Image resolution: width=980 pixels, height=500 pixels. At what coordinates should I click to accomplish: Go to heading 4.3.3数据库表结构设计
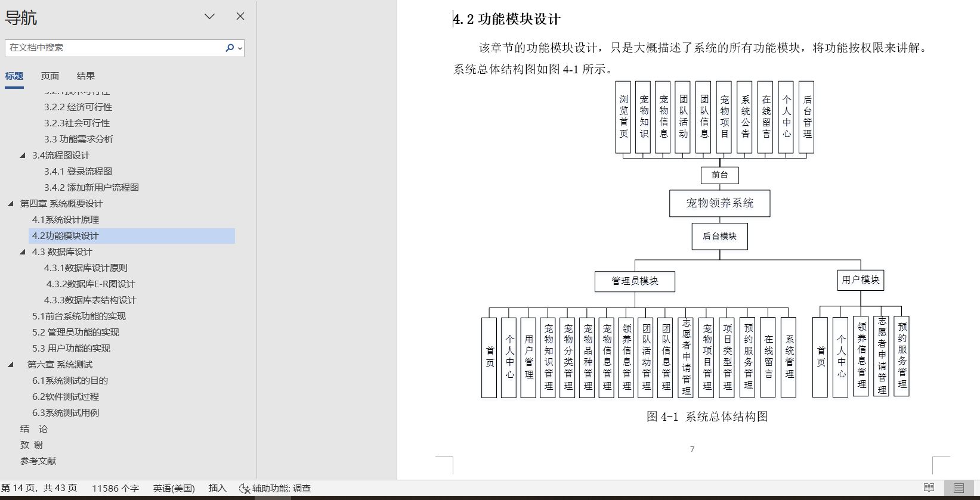point(90,300)
